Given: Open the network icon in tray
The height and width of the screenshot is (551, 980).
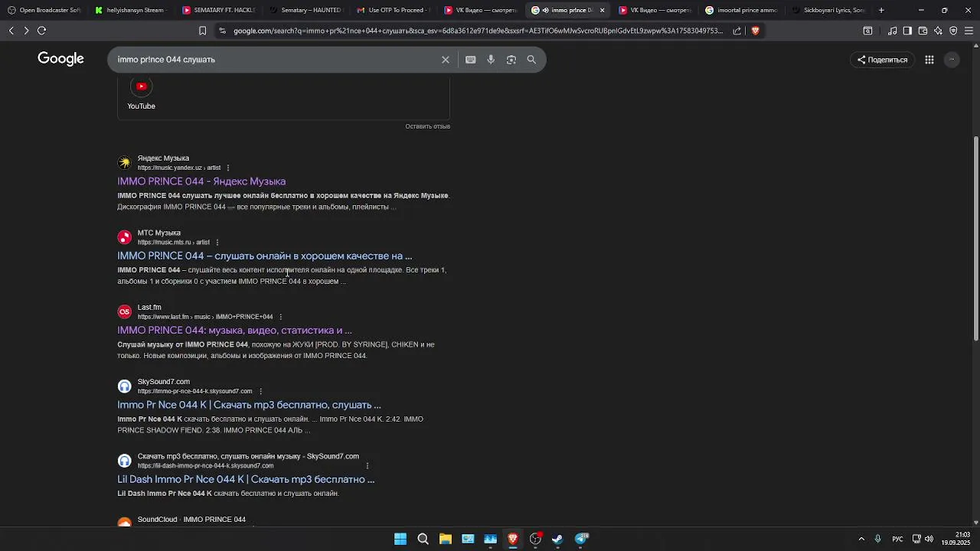Looking at the screenshot, I should pos(916,539).
